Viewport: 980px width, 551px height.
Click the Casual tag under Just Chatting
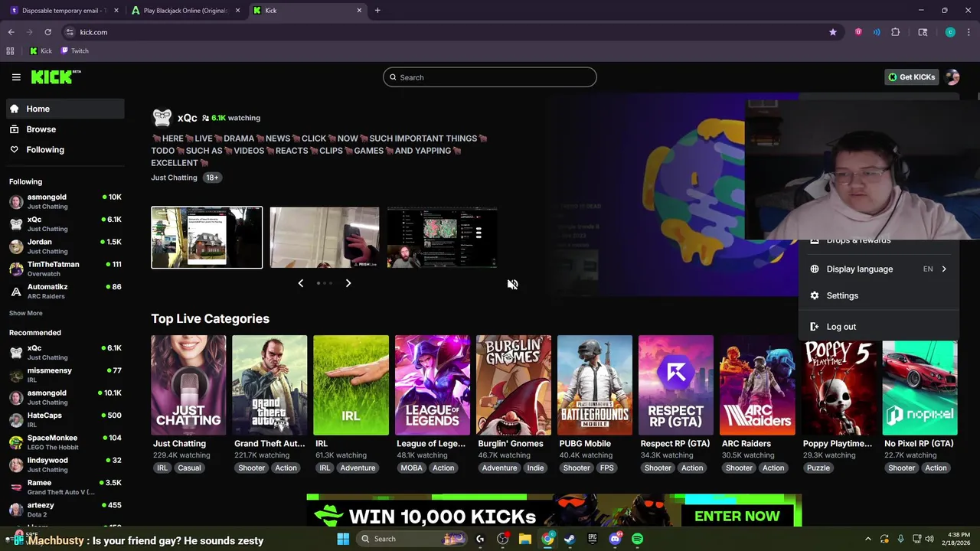click(189, 468)
